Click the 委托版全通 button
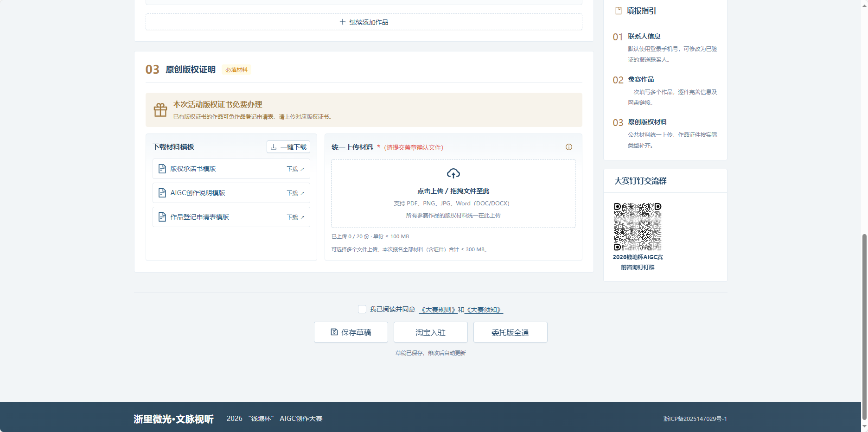Screen dimensions: 868x432 (511, 332)
